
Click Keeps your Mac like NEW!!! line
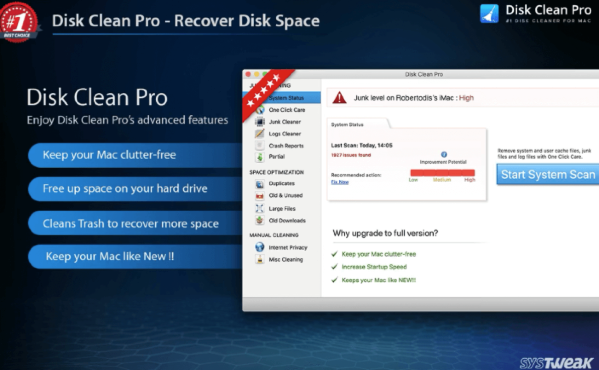click(379, 280)
